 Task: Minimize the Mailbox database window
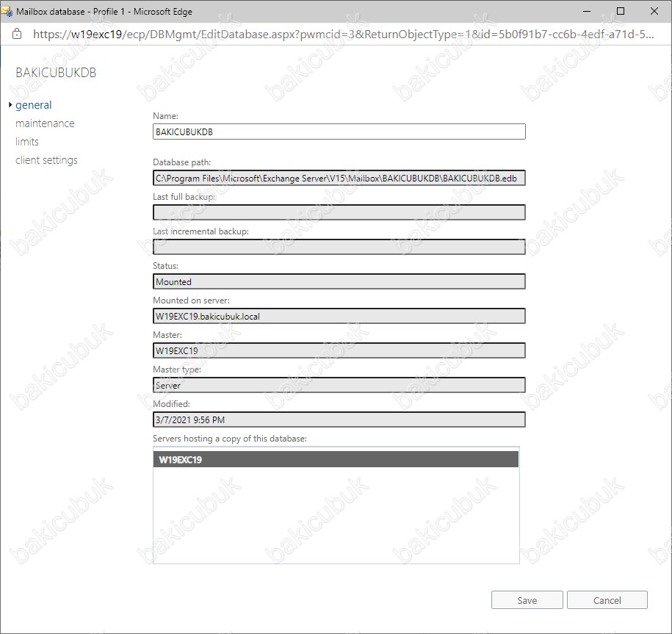pos(587,11)
